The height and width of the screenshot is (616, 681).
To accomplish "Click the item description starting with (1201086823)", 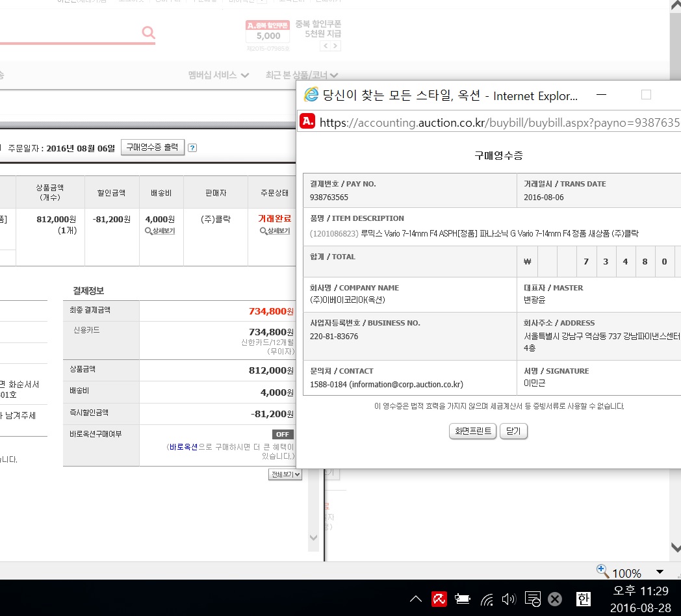I will click(x=474, y=234).
